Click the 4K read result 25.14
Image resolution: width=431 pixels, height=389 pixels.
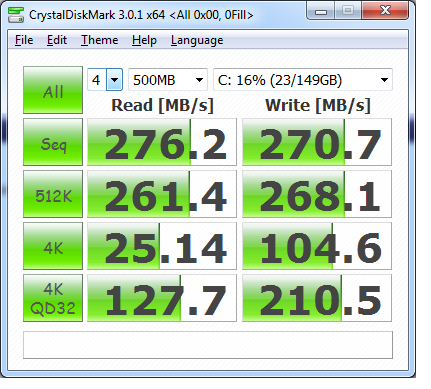click(x=162, y=246)
